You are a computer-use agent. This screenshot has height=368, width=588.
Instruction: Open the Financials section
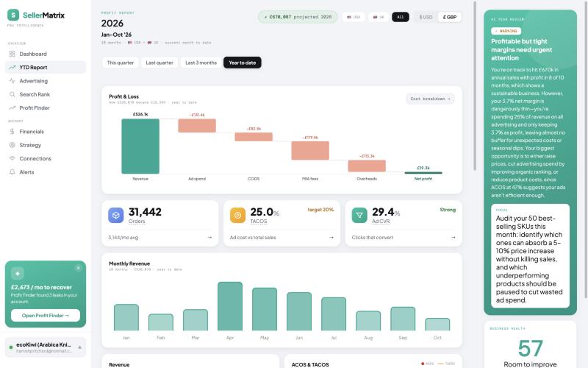coord(46,132)
